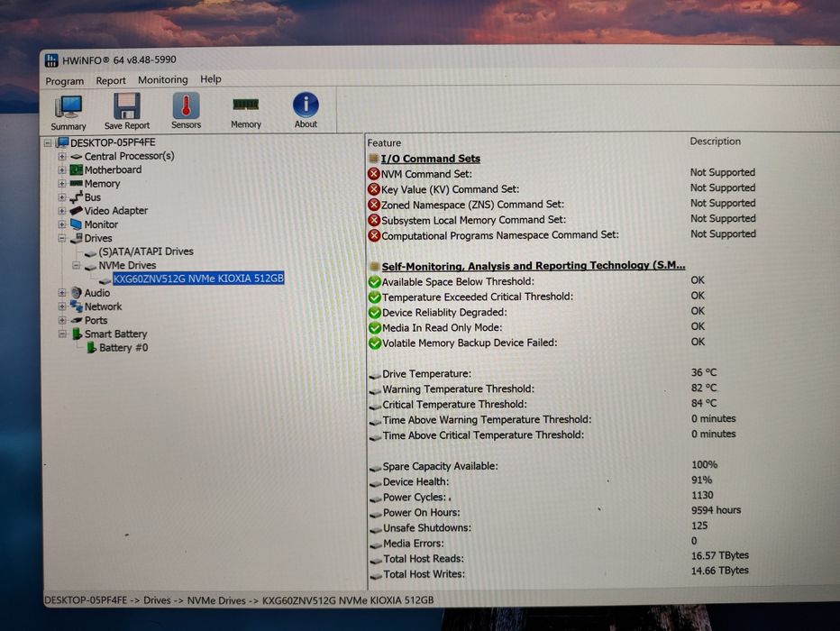840x631 pixels.
Task: Open the Report menu
Action: coord(111,81)
